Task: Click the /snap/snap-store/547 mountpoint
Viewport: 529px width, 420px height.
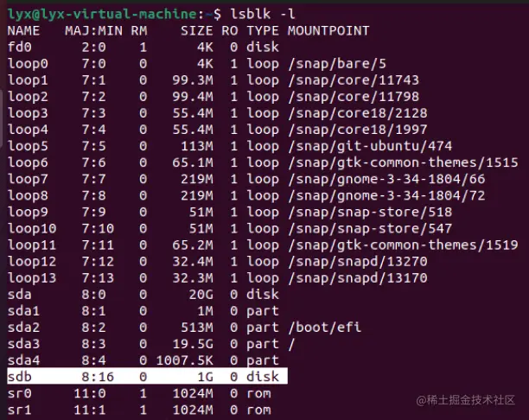Action: point(370,229)
